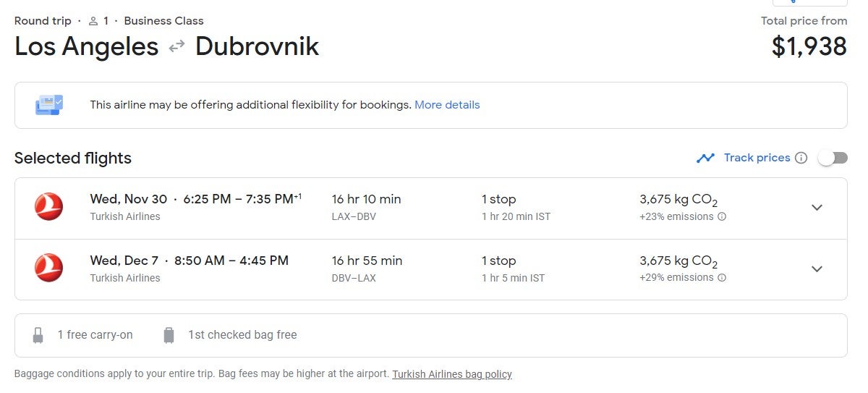The image size is (868, 393).
Task: Click the carry-on bag icon
Action: coord(38,335)
